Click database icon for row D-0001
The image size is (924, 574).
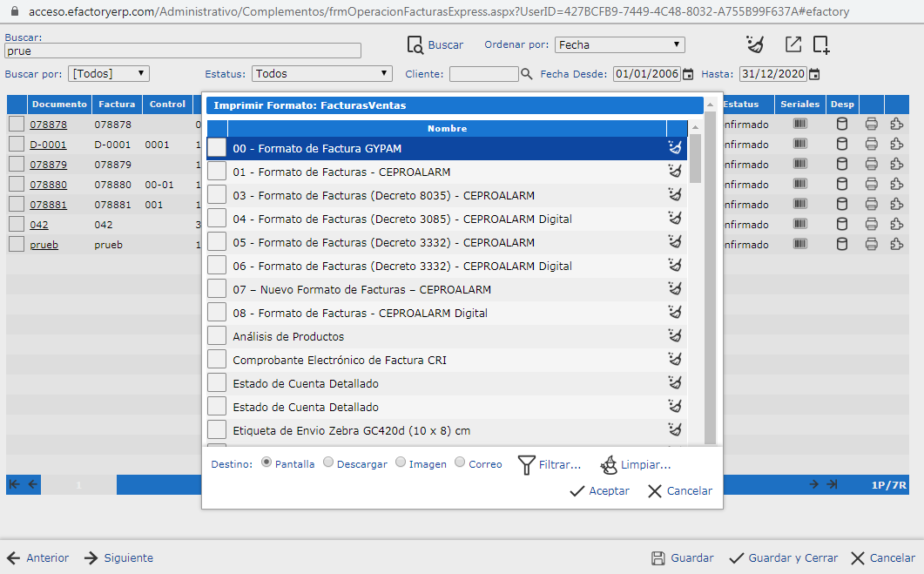click(842, 144)
